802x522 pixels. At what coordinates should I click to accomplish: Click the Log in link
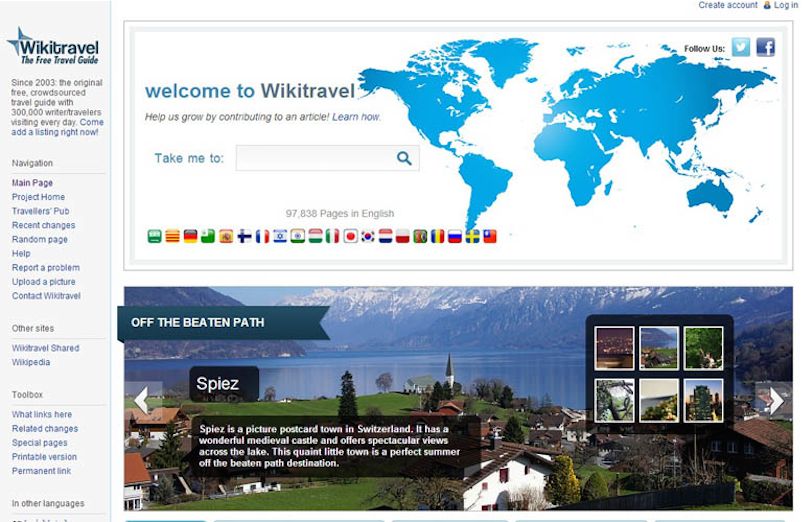click(785, 5)
